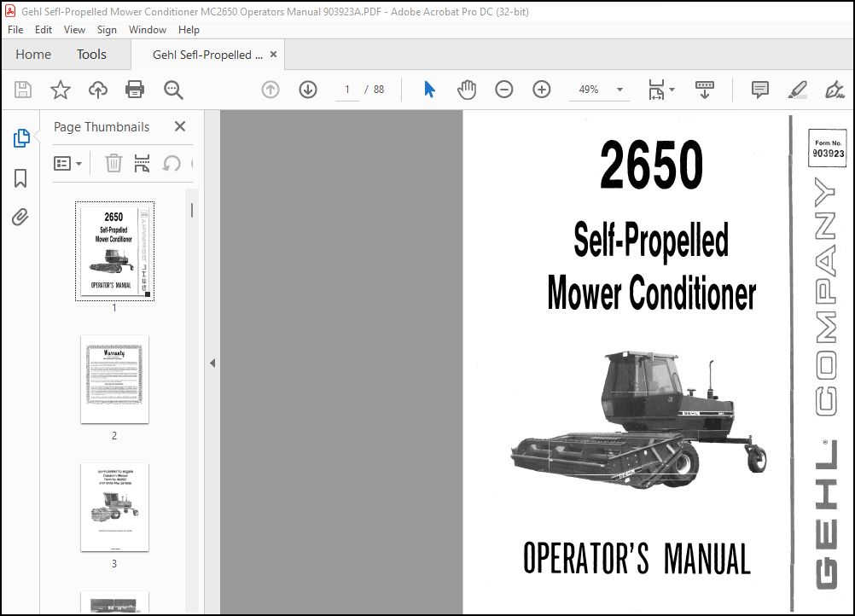
Task: Close the Page Thumbnails panel
Action: click(x=180, y=126)
